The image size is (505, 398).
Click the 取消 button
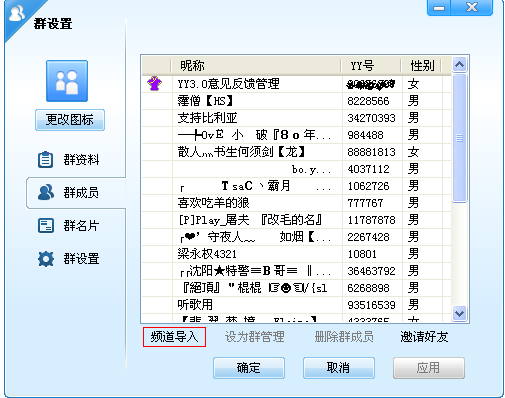(339, 368)
